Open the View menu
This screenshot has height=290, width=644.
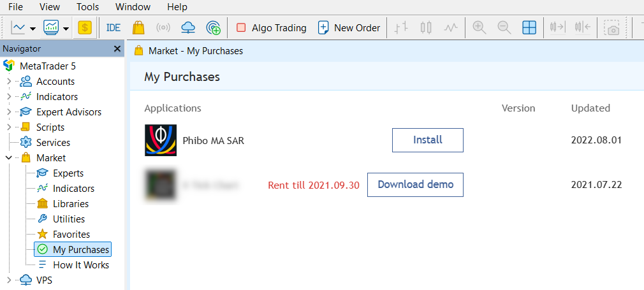click(x=50, y=7)
